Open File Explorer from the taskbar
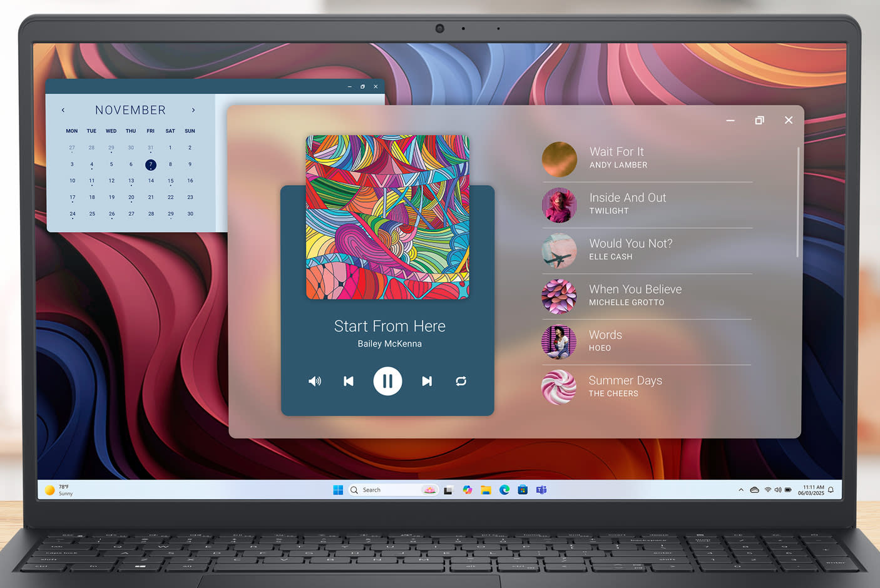This screenshot has width=880, height=588. (x=486, y=490)
